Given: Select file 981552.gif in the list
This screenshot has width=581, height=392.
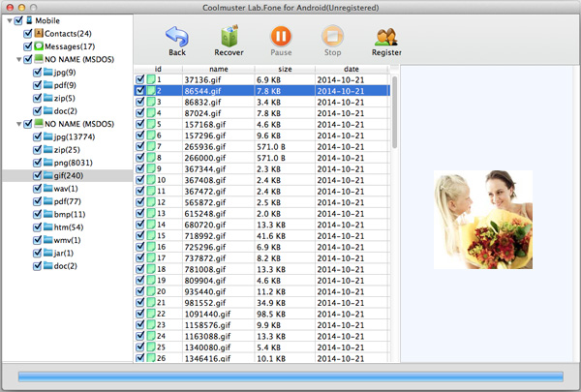Looking at the screenshot, I should coord(262,302).
